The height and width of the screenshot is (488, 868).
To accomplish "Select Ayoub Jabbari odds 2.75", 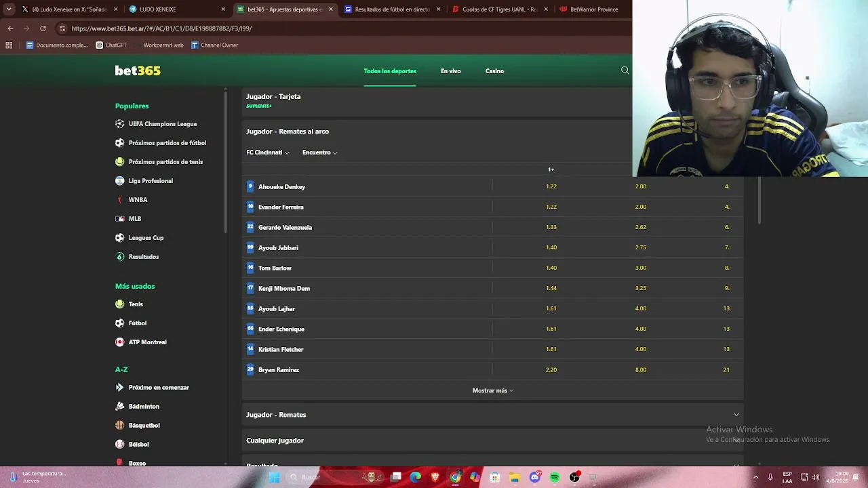I will [641, 247].
